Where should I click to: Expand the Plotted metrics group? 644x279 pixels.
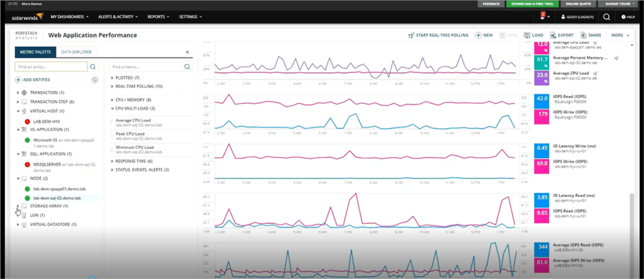(x=112, y=78)
